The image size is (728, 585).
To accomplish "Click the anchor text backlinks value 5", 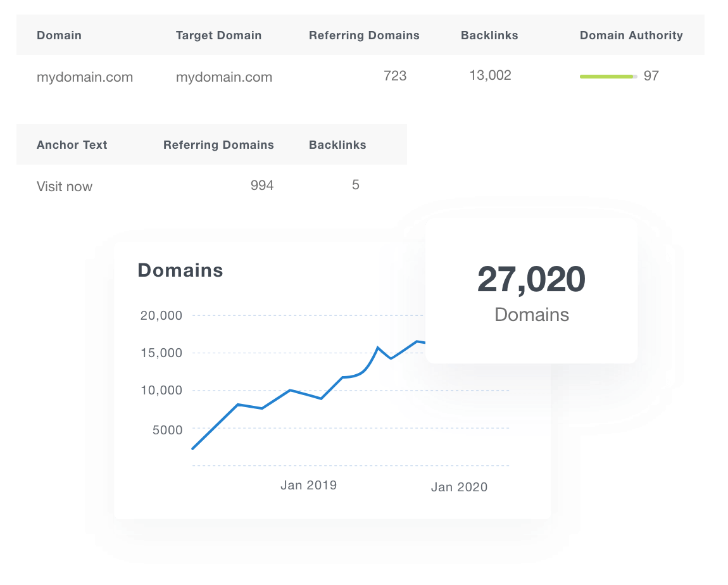I will click(x=356, y=184).
